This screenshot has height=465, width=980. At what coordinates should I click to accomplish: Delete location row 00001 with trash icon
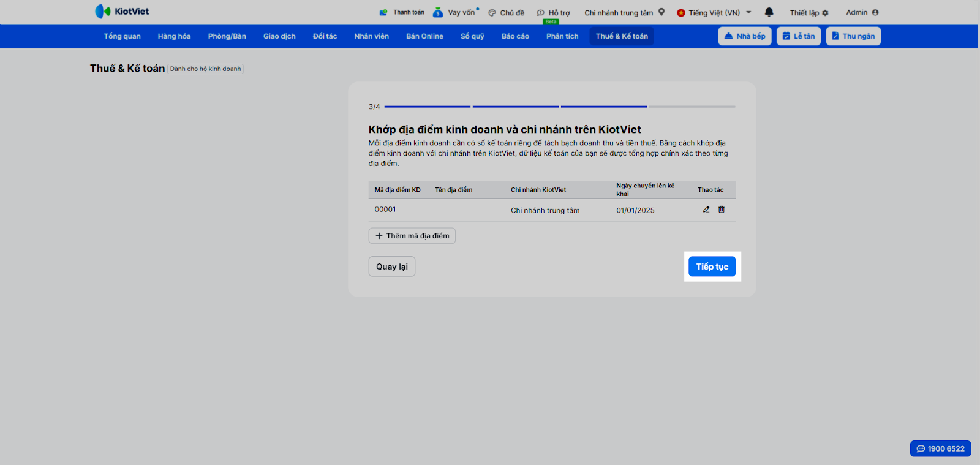click(x=722, y=210)
